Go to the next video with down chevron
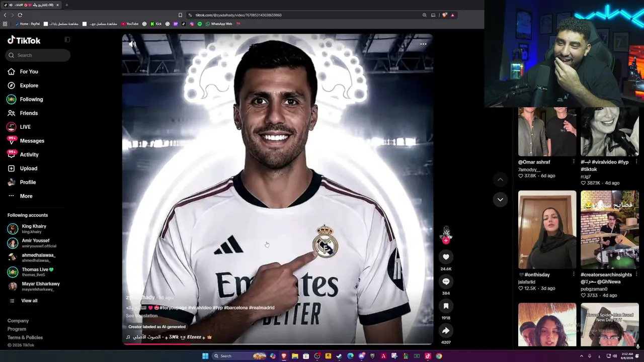 tap(500, 200)
